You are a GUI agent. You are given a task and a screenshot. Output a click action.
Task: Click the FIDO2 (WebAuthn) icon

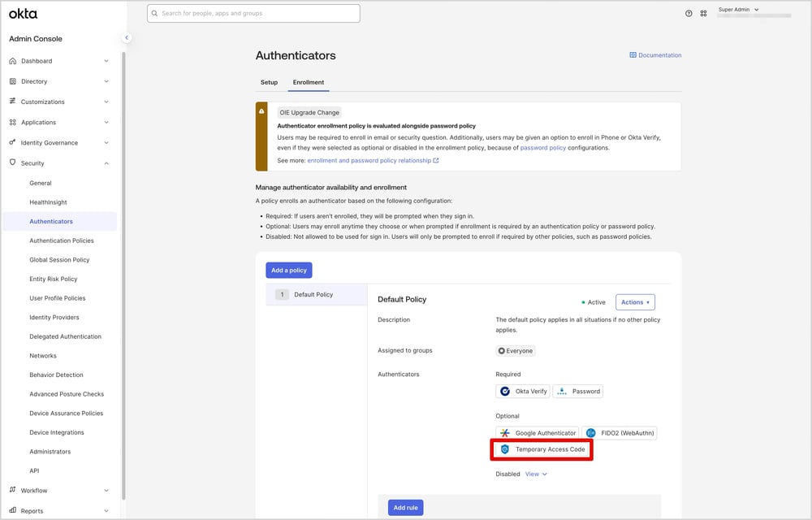[x=591, y=433]
